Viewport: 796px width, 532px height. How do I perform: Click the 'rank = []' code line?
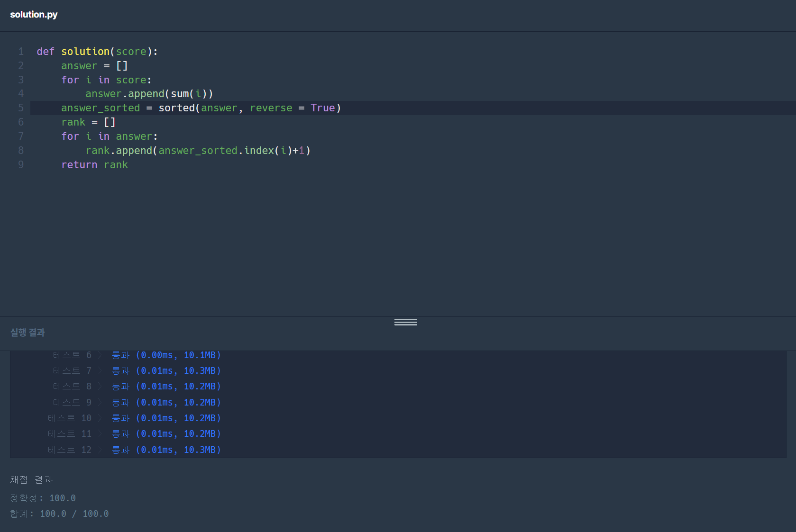[x=88, y=122]
